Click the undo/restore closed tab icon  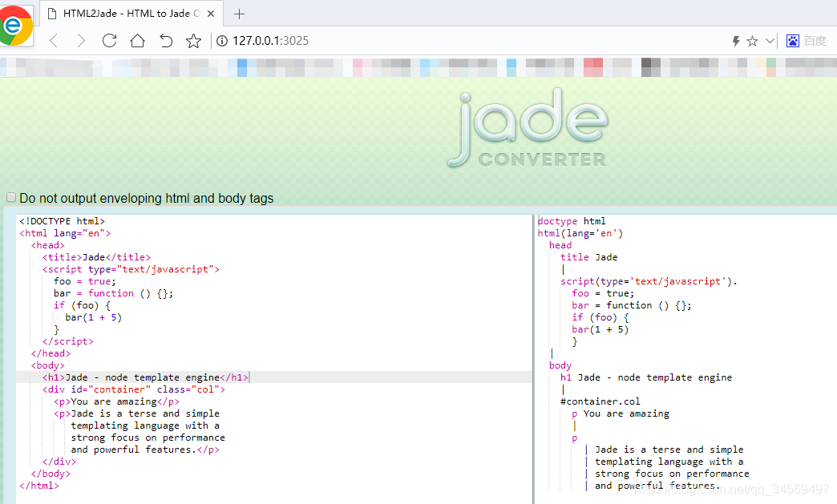(166, 41)
